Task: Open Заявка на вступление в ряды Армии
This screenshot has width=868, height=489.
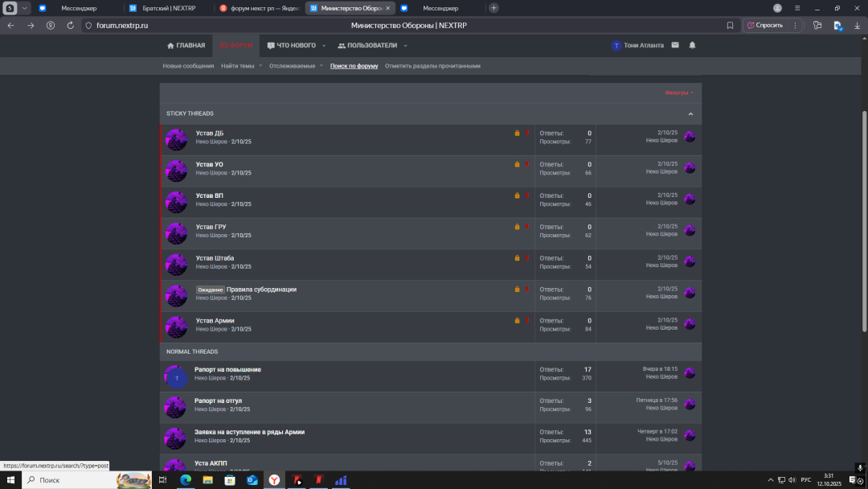Action: 249,432
